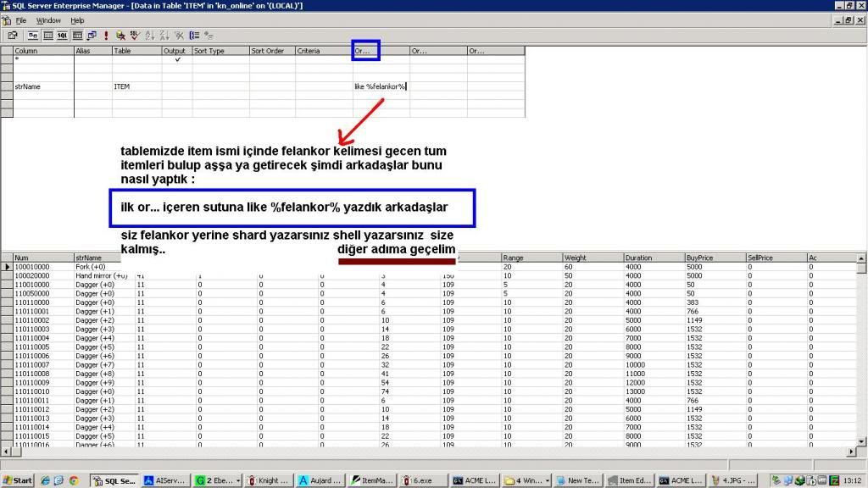
Task: Click the Remove Filter toolbar icon
Action: [178, 36]
